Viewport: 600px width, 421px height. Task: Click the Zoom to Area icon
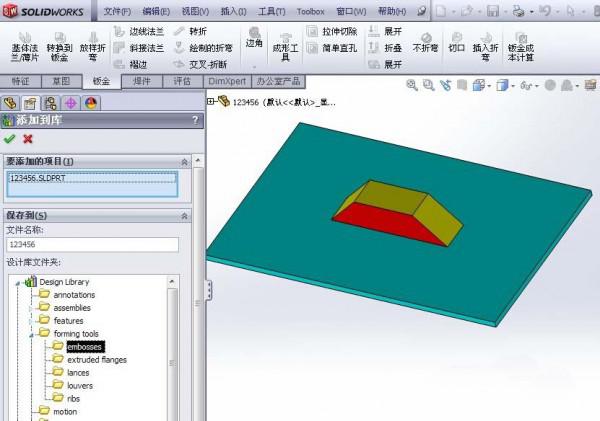[x=429, y=85]
